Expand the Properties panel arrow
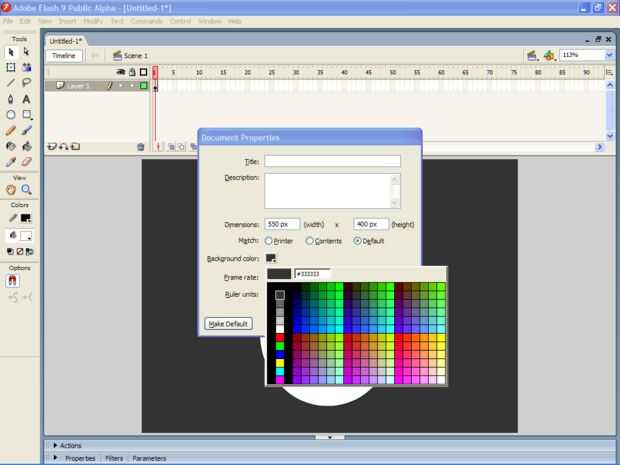The image size is (620, 465). coord(55,458)
